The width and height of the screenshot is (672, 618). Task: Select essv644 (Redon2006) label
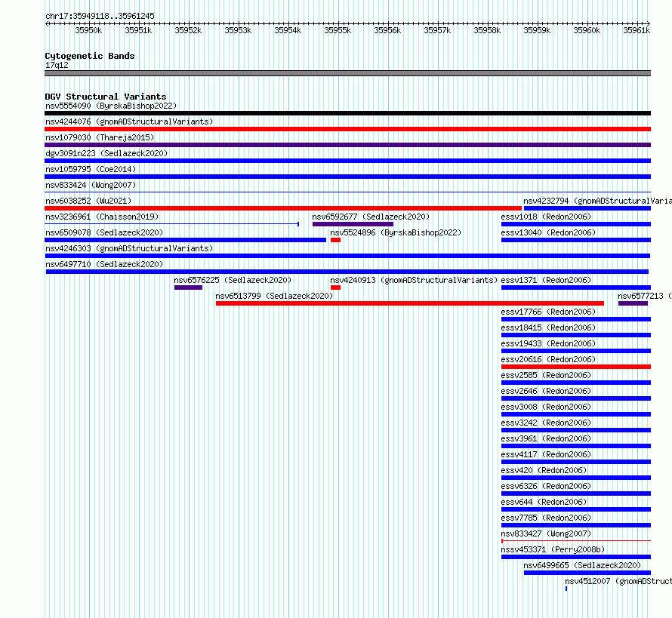pos(544,502)
